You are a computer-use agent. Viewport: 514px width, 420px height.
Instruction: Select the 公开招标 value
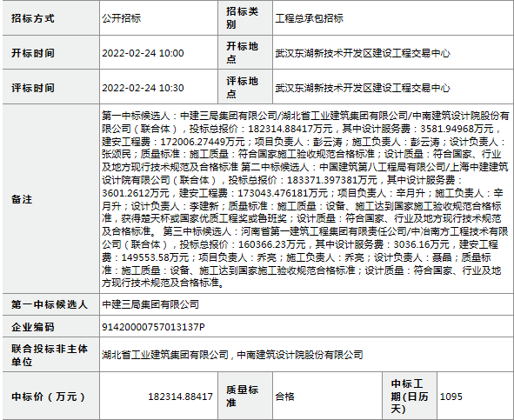(x=121, y=18)
